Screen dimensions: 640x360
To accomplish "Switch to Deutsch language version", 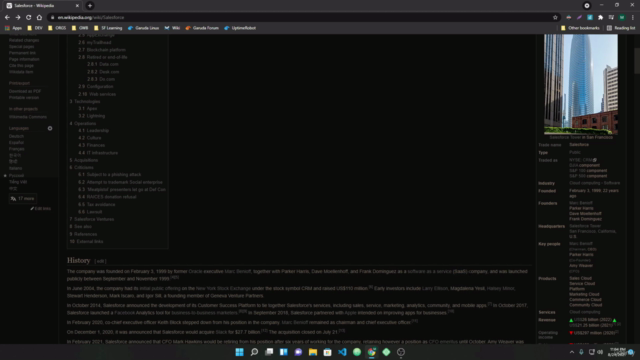I will (x=16, y=136).
